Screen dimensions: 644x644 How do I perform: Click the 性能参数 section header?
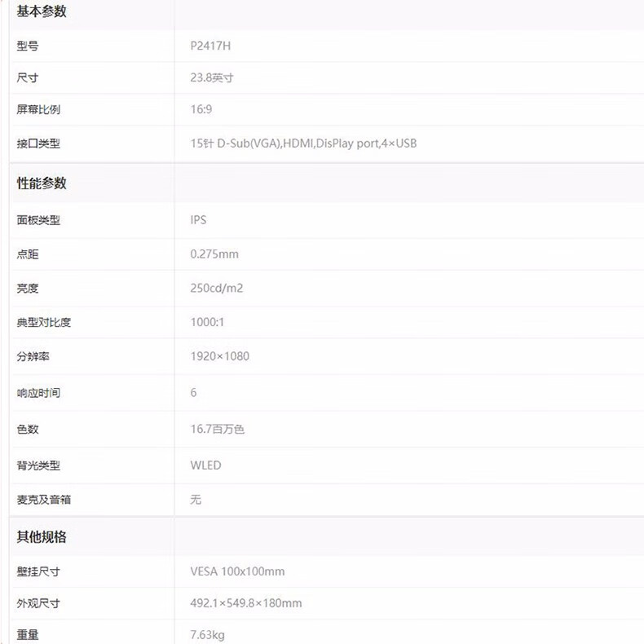[42, 183]
